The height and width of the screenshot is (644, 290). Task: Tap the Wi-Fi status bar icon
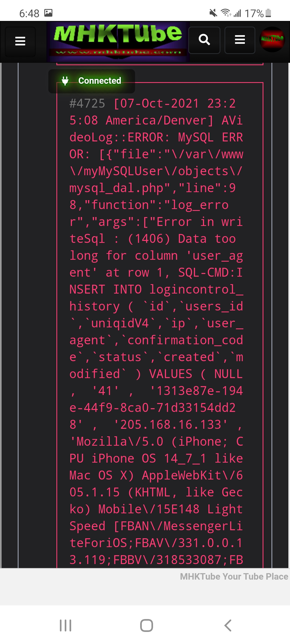tap(225, 13)
